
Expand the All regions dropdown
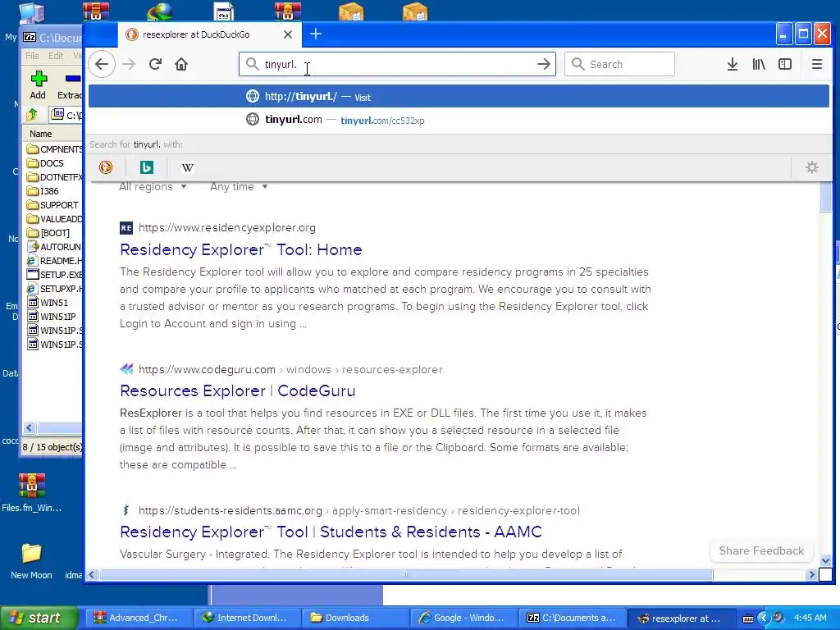click(153, 186)
